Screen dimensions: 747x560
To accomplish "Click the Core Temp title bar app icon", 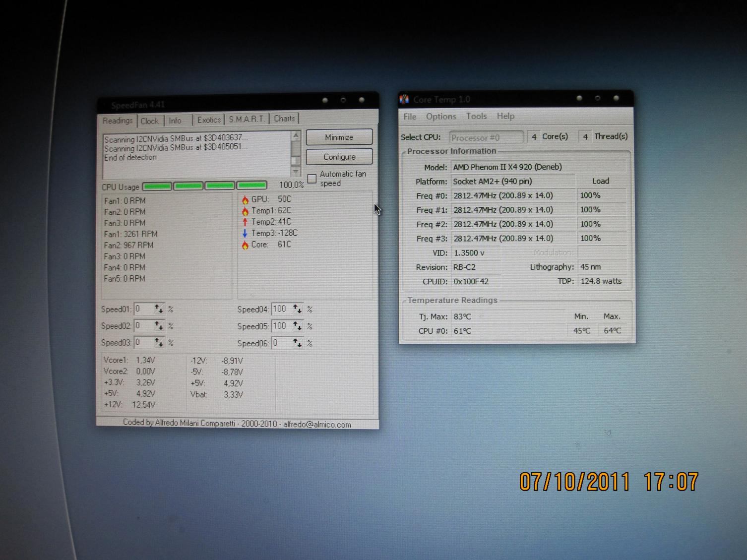I will pos(404,100).
